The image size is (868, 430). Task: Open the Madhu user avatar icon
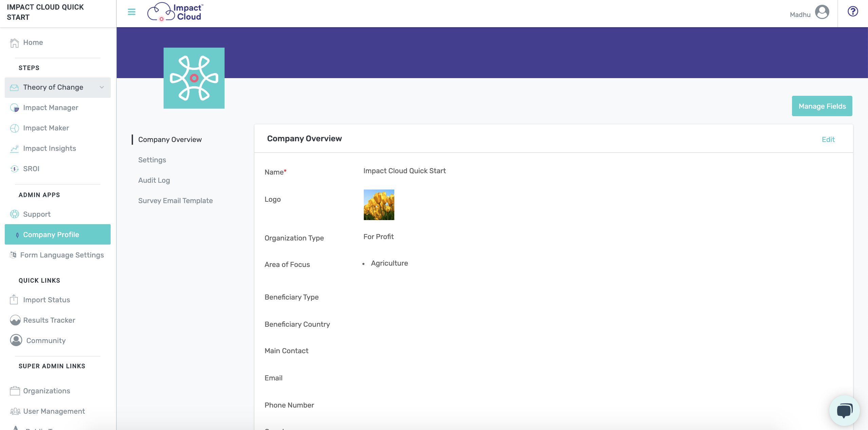pos(822,12)
